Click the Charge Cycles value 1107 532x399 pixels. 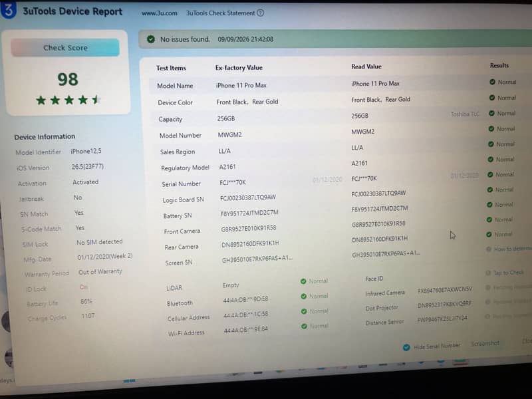(x=88, y=316)
